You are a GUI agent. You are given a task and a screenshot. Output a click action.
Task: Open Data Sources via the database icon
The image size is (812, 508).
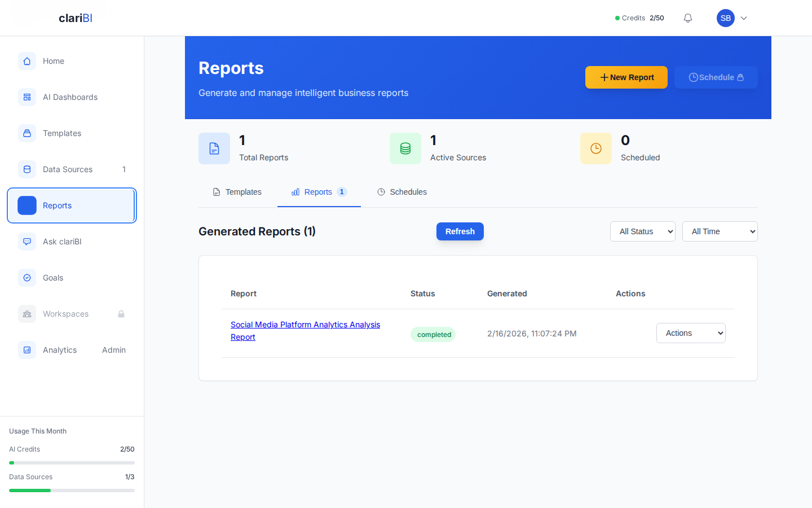27,169
